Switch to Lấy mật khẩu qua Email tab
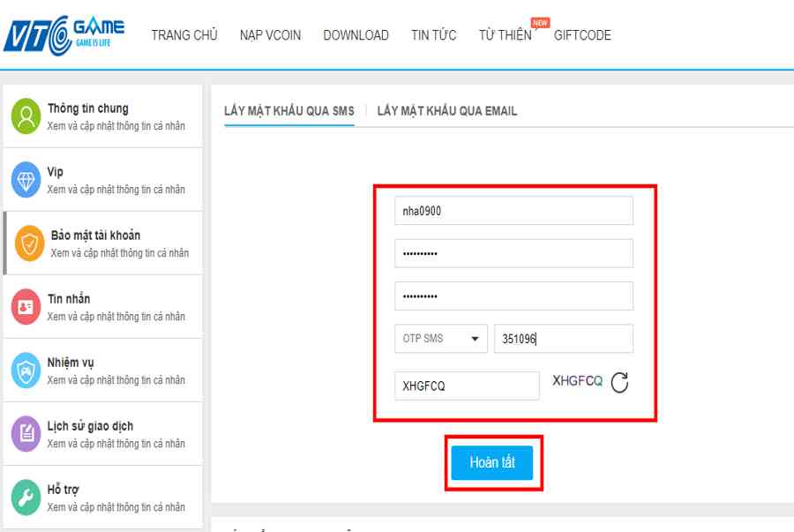794x532 pixels. tap(446, 111)
